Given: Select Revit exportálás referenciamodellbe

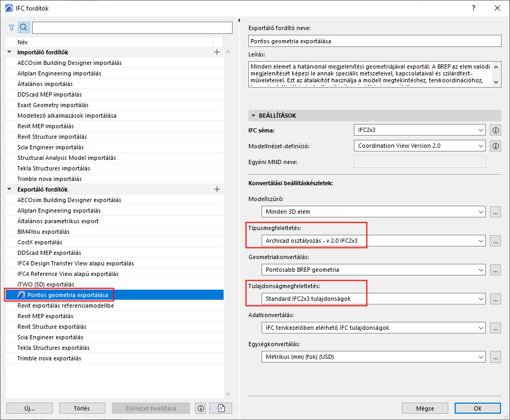Looking at the screenshot, I should [x=115, y=306].
